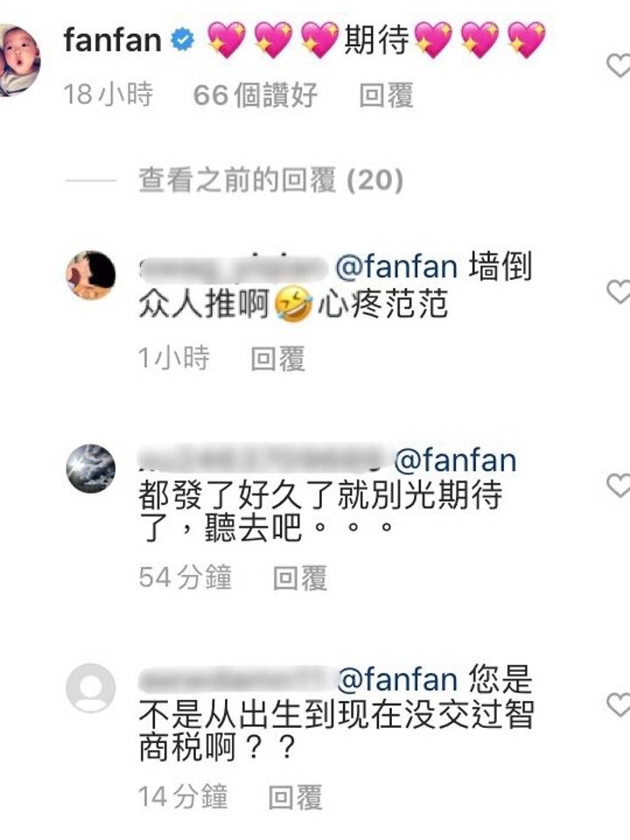Like the 都發了好久了 reply with heart

click(619, 486)
